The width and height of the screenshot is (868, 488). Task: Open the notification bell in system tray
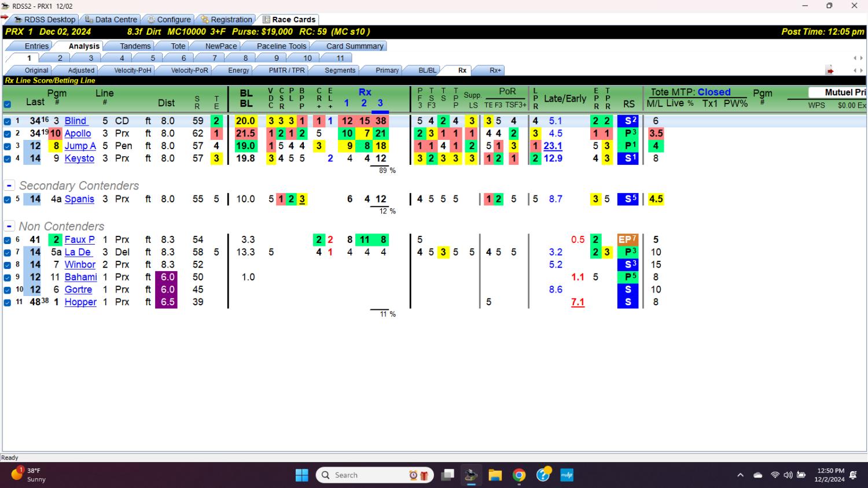coord(853,475)
